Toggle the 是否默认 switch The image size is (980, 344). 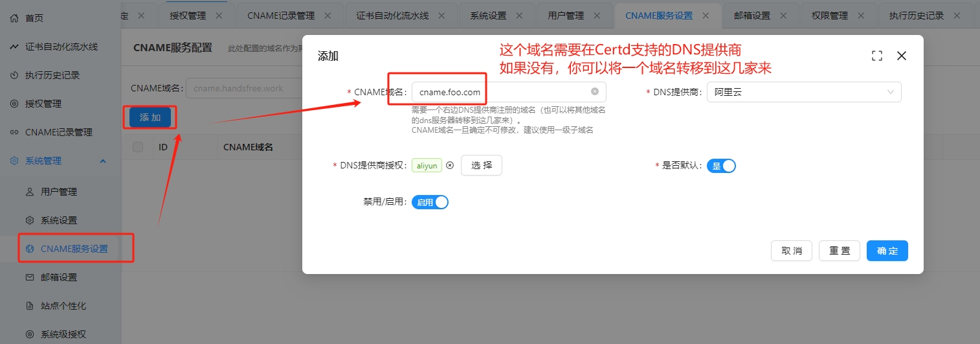[721, 166]
